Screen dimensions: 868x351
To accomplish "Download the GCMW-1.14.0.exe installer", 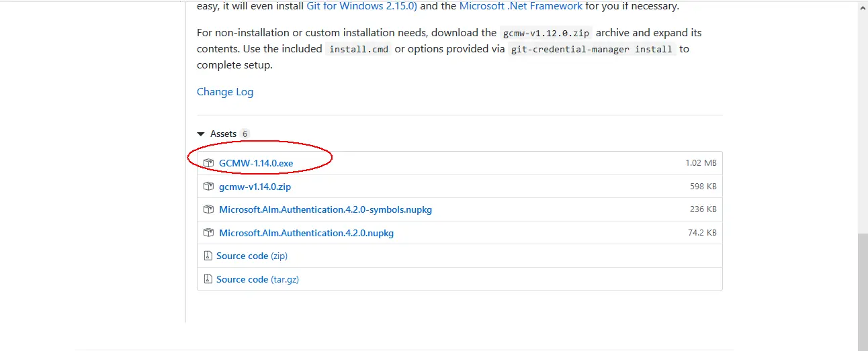I will click(x=256, y=163).
